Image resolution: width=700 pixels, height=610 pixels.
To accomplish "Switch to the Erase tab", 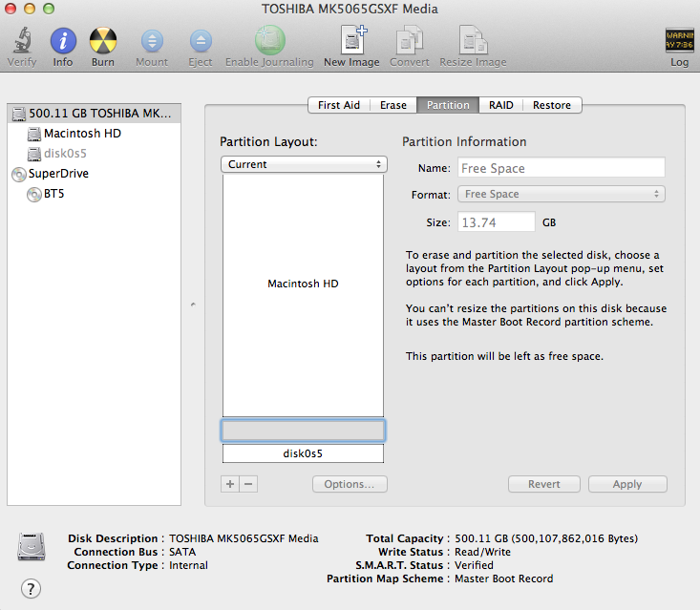I will tap(393, 105).
